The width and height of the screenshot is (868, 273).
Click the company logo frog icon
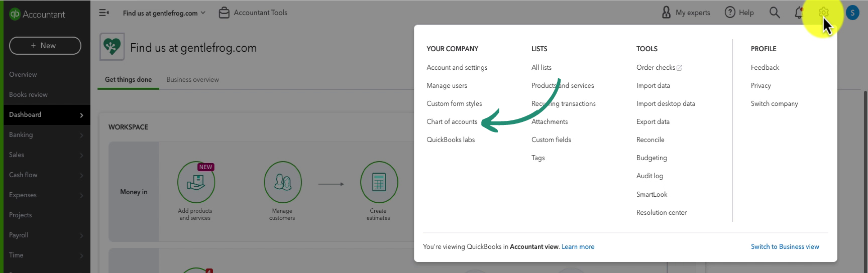pos(112,47)
